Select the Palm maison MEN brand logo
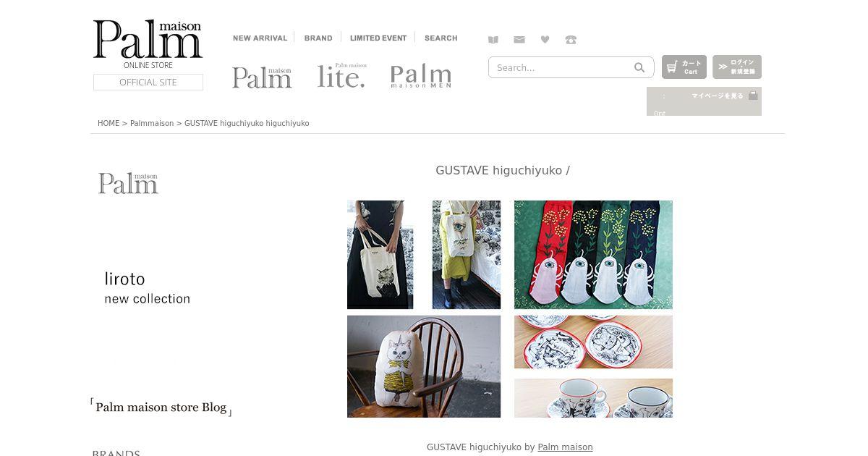 (x=421, y=76)
